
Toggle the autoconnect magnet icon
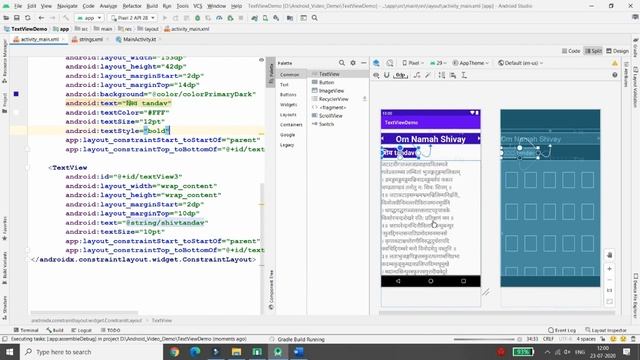coord(387,75)
